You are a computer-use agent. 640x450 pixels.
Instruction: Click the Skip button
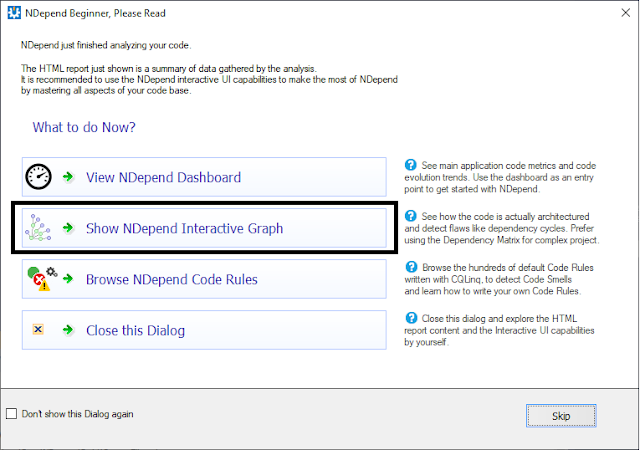click(561, 416)
